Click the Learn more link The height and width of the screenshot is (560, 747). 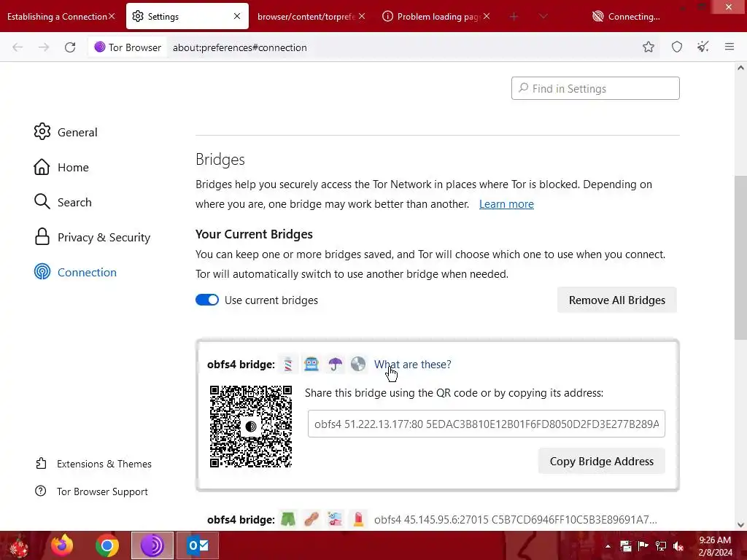coord(506,204)
